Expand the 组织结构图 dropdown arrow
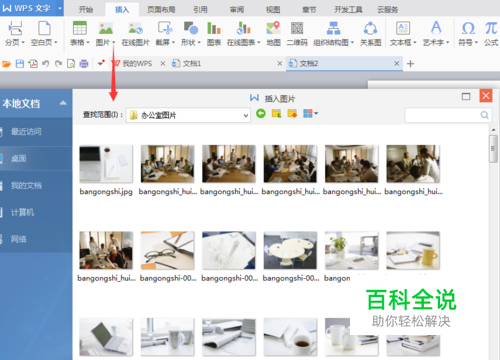 pyautogui.click(x=352, y=42)
